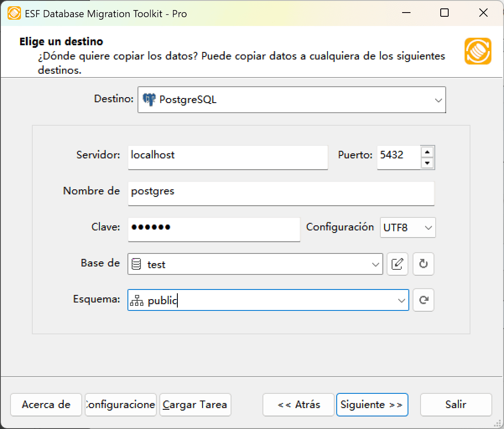This screenshot has width=504, height=429.
Task: Refresh the schema list
Action: [423, 300]
